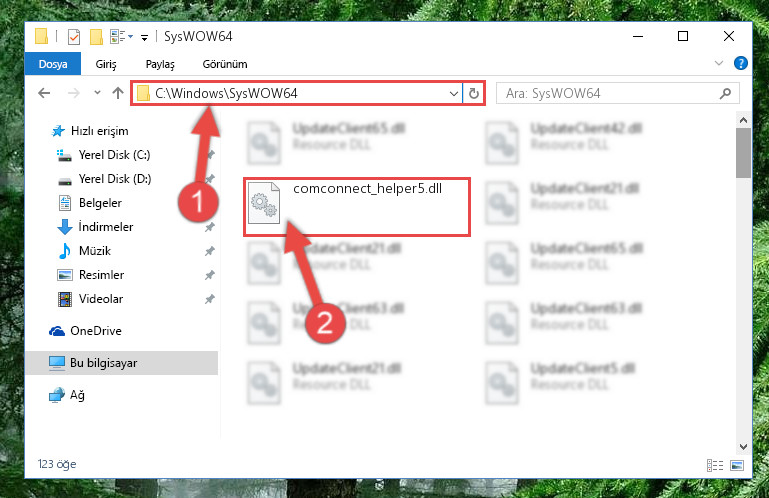Expand the address bar history dropdown
Viewport: 769px width, 498px height.
pos(454,93)
